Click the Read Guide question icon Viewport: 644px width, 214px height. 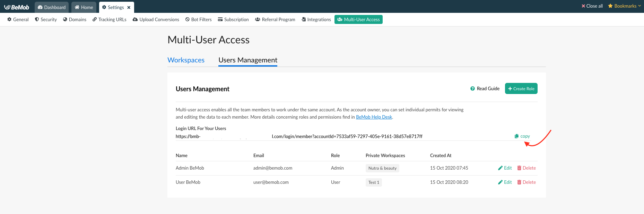pyautogui.click(x=472, y=88)
